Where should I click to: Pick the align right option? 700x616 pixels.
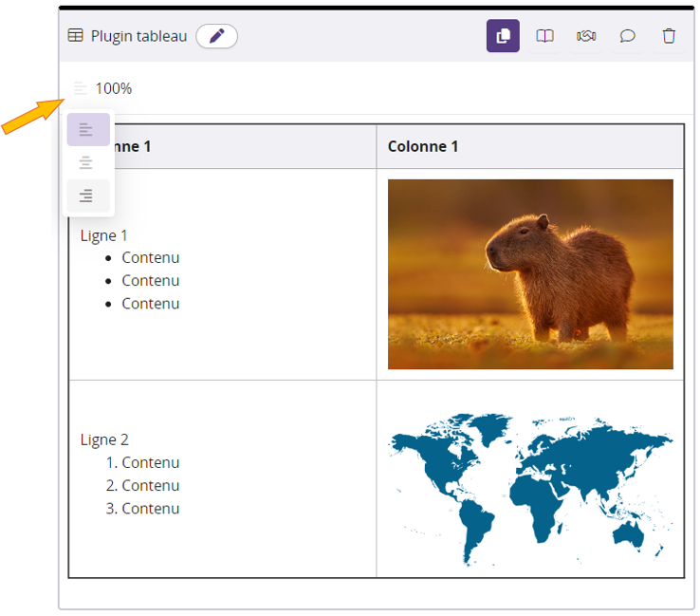tap(87, 196)
